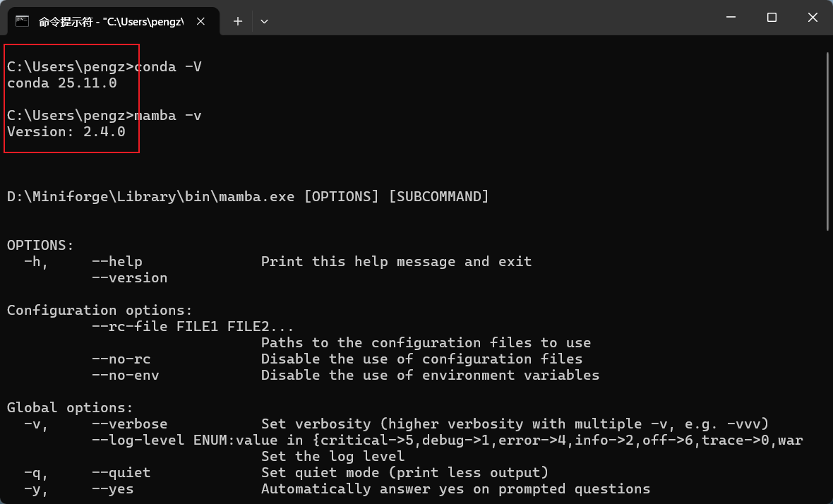Click the '--no-env' option text
This screenshot has height=504, width=833.
125,376
